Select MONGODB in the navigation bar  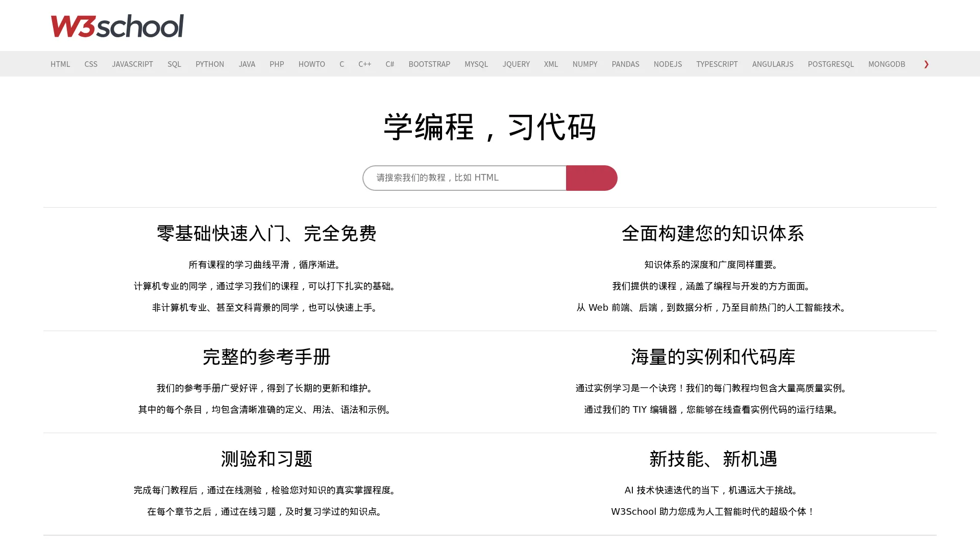click(887, 64)
